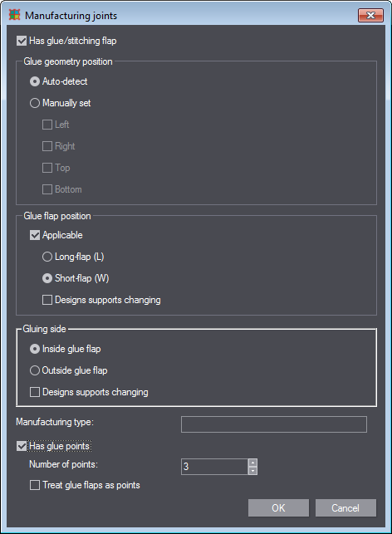Close the Manufacturing joints dialog

pyautogui.click(x=370, y=15)
